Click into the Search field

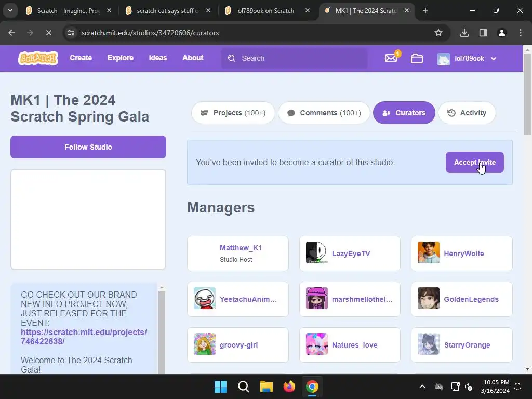coord(294,58)
